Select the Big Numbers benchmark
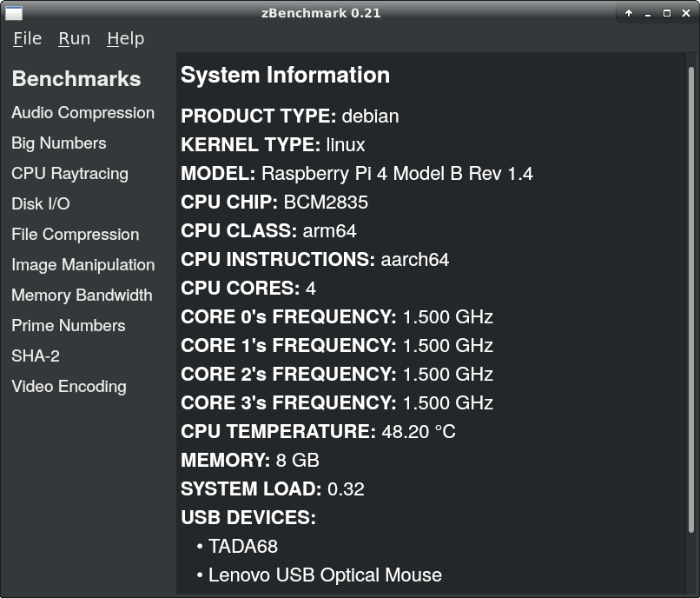 coord(59,143)
